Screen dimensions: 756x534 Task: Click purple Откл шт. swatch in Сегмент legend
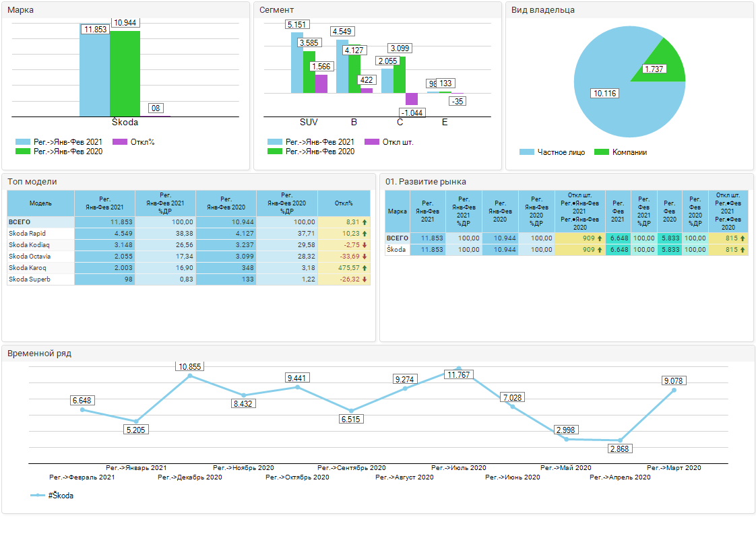(x=371, y=142)
